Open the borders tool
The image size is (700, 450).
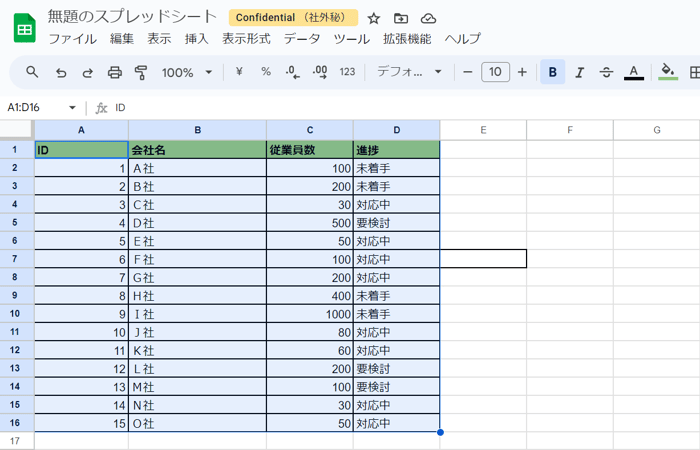694,72
